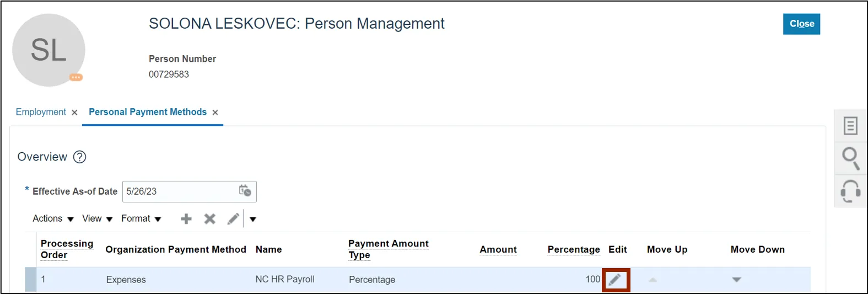Click the toolbar edit pencil icon
Viewport: 868px width, 294px height.
(x=233, y=219)
